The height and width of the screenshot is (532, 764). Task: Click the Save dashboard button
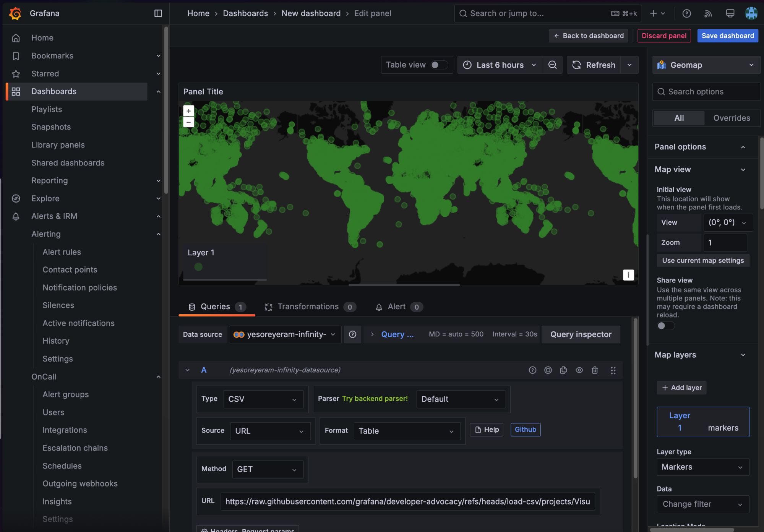coord(727,36)
